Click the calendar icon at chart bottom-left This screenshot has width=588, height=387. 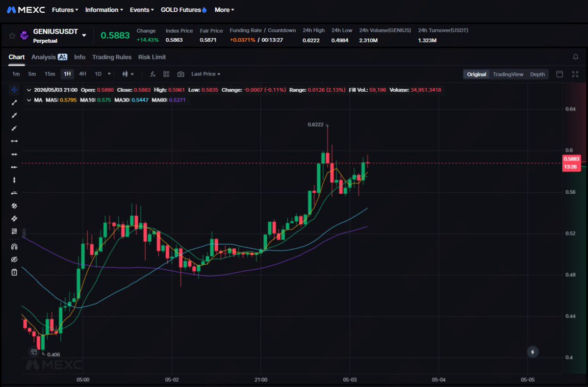34,352
